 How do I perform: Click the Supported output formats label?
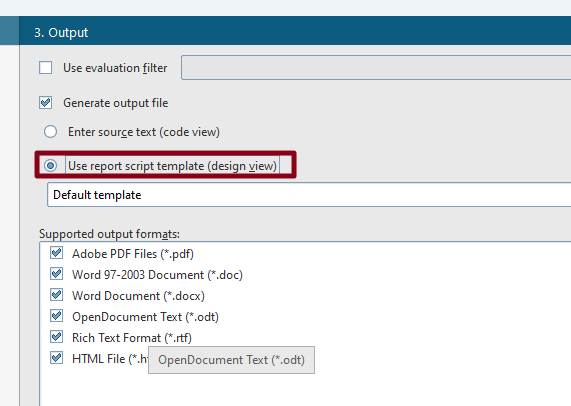[109, 234]
